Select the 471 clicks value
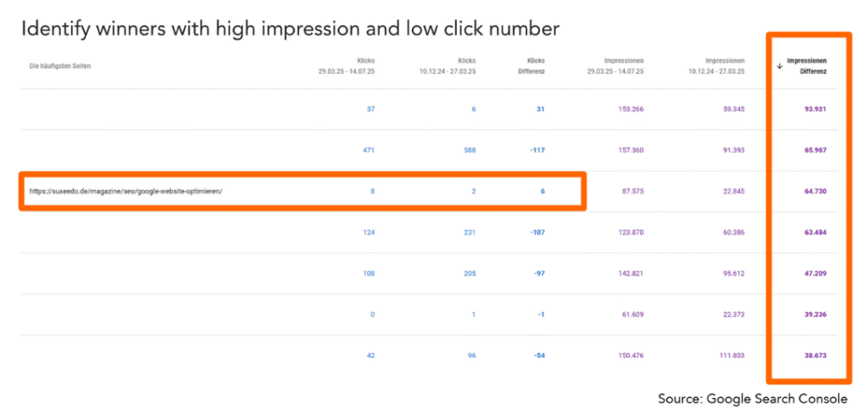This screenshot has width=868, height=414. (x=370, y=150)
